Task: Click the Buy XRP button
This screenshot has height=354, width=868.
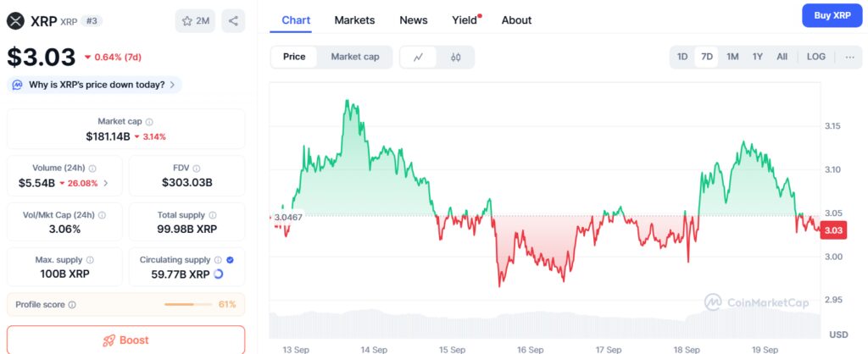Action: (832, 15)
